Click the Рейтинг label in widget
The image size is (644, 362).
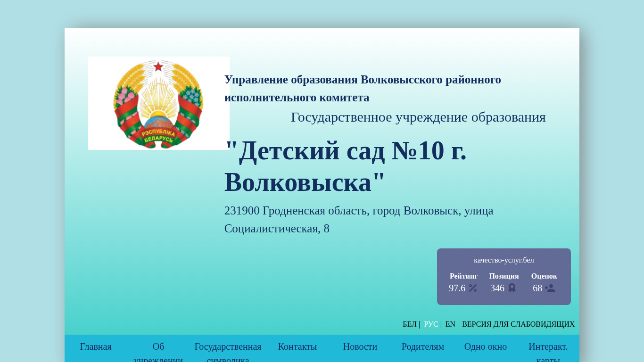click(x=463, y=276)
